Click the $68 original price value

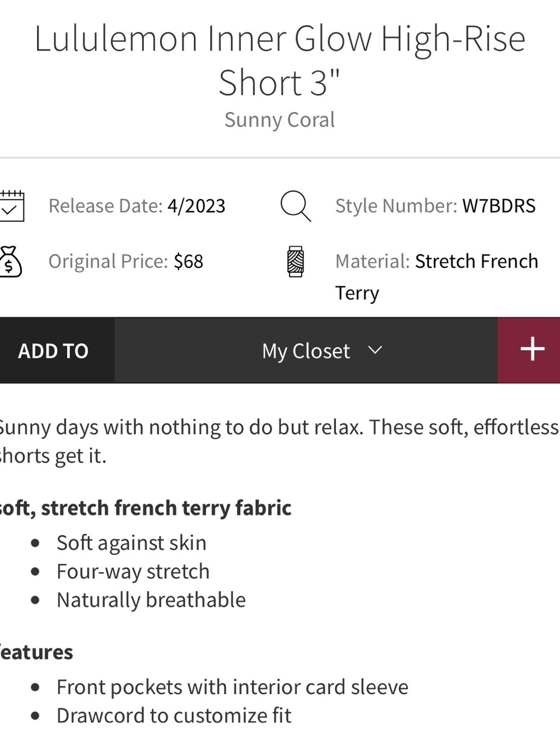[188, 261]
